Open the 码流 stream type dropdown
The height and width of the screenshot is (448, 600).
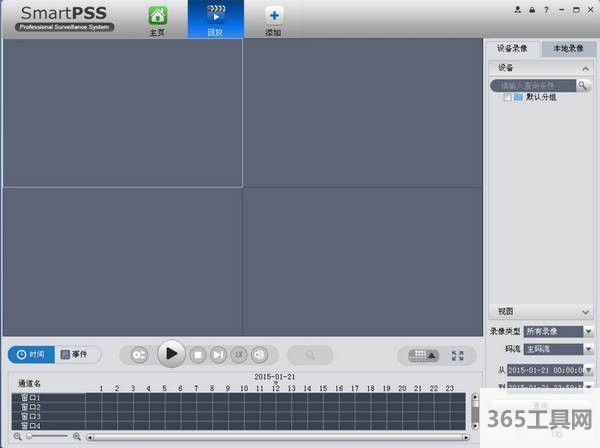(x=588, y=350)
